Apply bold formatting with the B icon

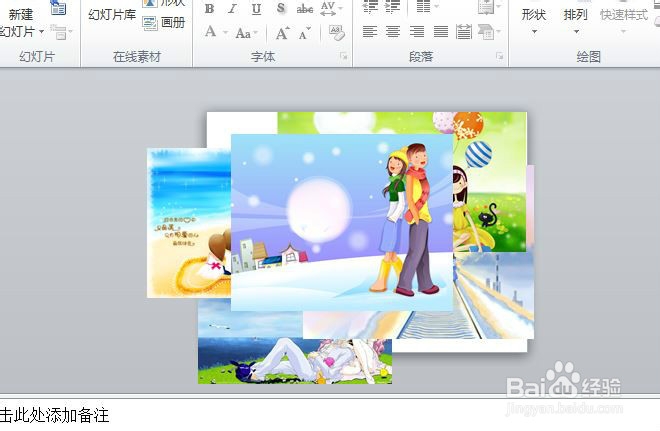209,8
